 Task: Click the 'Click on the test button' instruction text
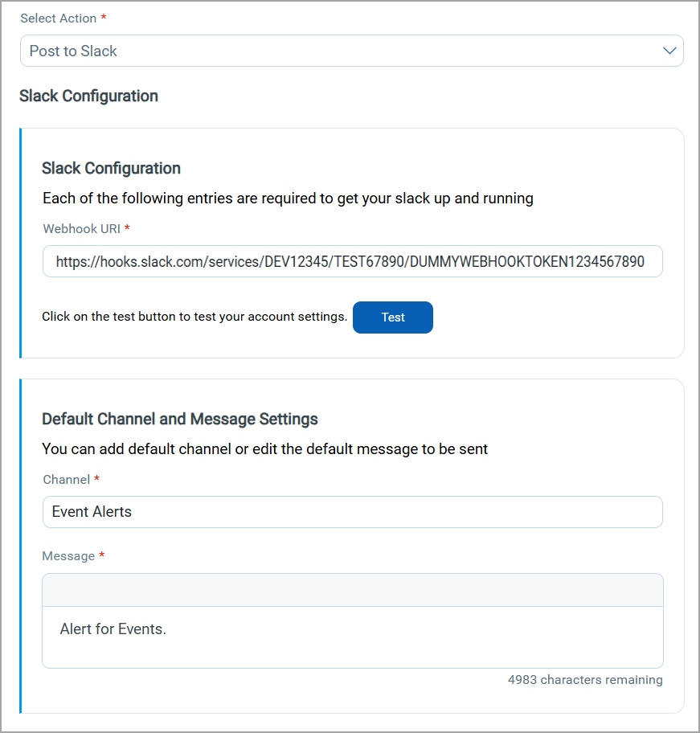click(194, 317)
